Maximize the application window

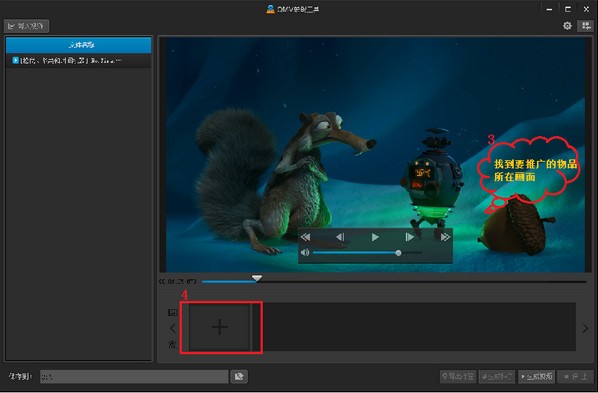point(567,9)
